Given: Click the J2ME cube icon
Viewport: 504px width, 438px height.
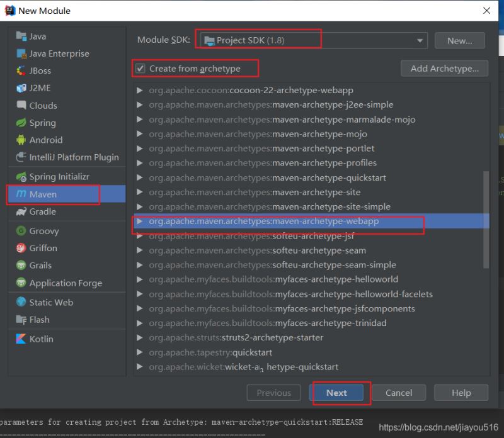Looking at the screenshot, I should [21, 88].
